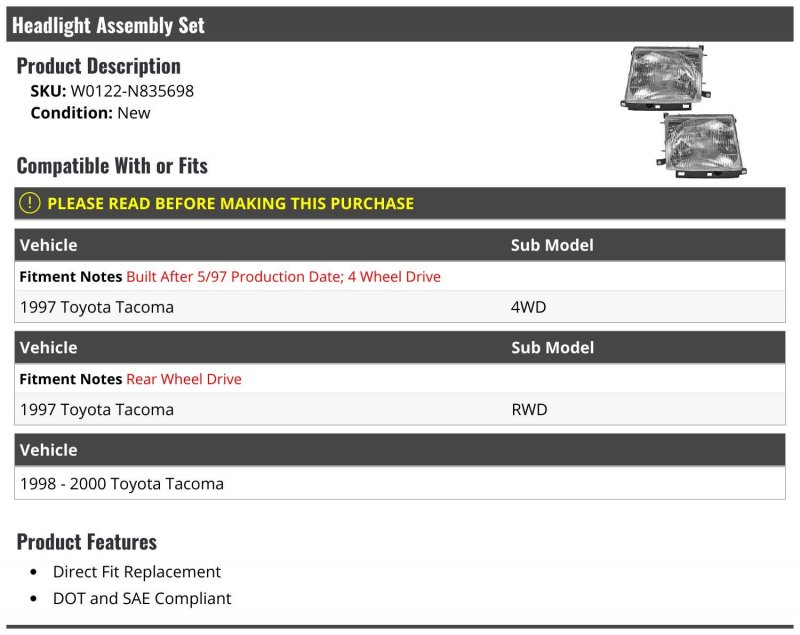800x635 pixels.
Task: Click the Product Features heading
Action: pos(87,542)
